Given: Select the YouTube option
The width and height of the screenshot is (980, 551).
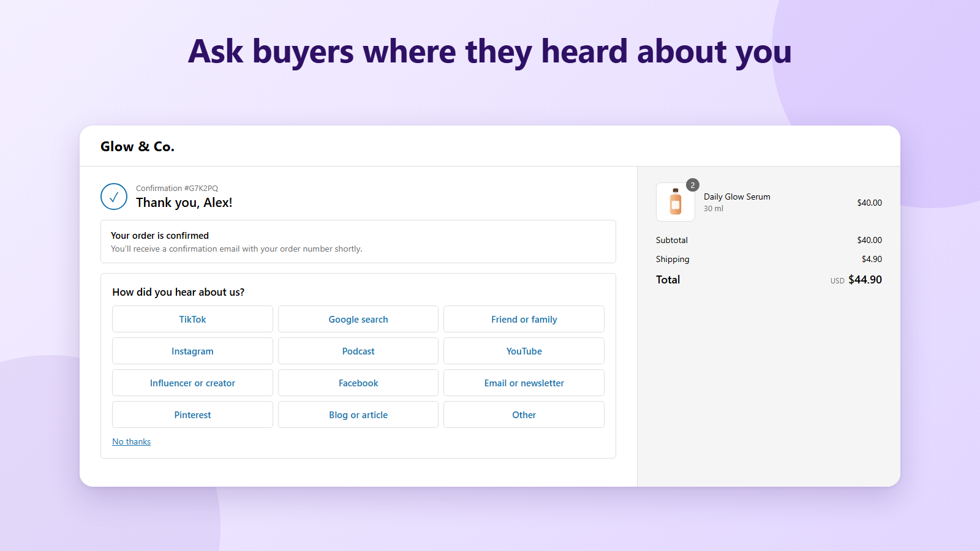Looking at the screenshot, I should click(x=524, y=351).
